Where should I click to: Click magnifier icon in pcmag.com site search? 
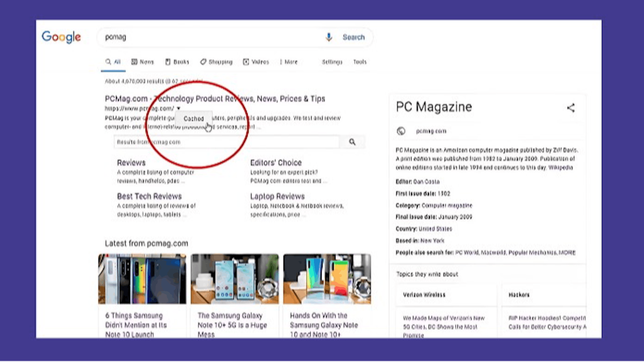tap(352, 142)
